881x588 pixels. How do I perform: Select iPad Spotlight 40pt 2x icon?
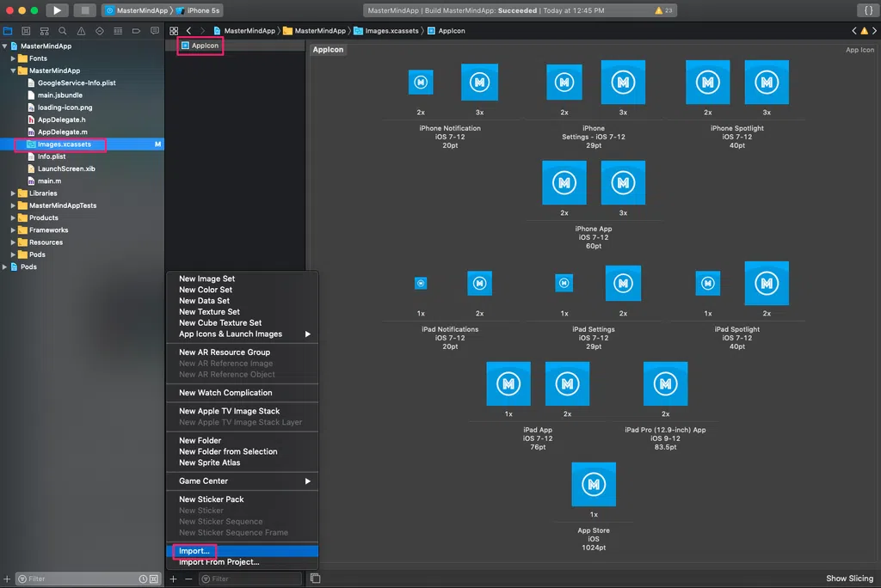click(x=767, y=283)
